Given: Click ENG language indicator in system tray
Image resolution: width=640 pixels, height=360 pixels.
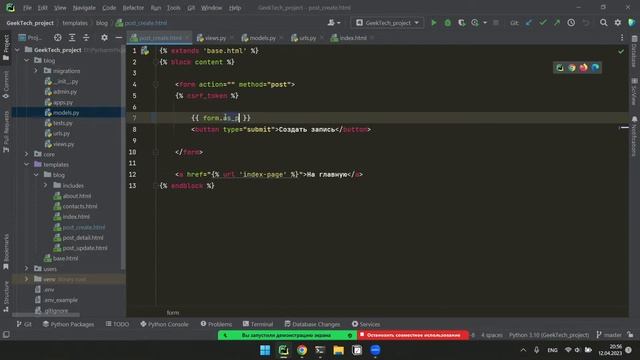Looking at the screenshot, I should 552,350.
